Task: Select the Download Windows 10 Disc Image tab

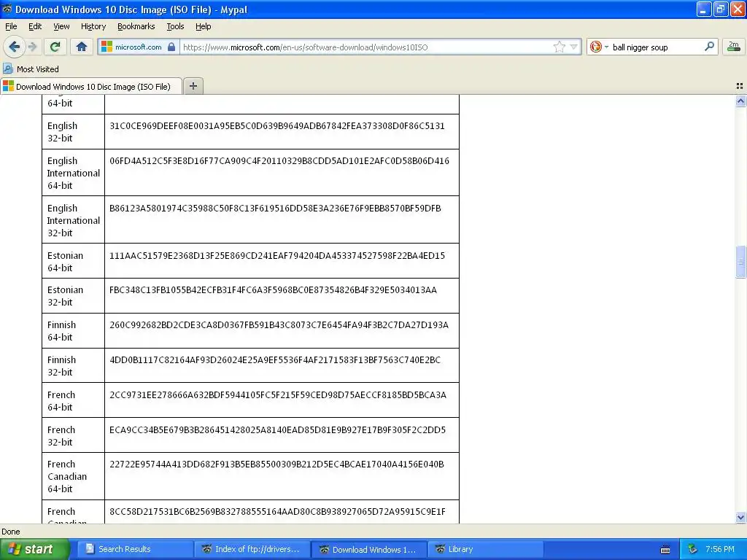Action: 91,86
